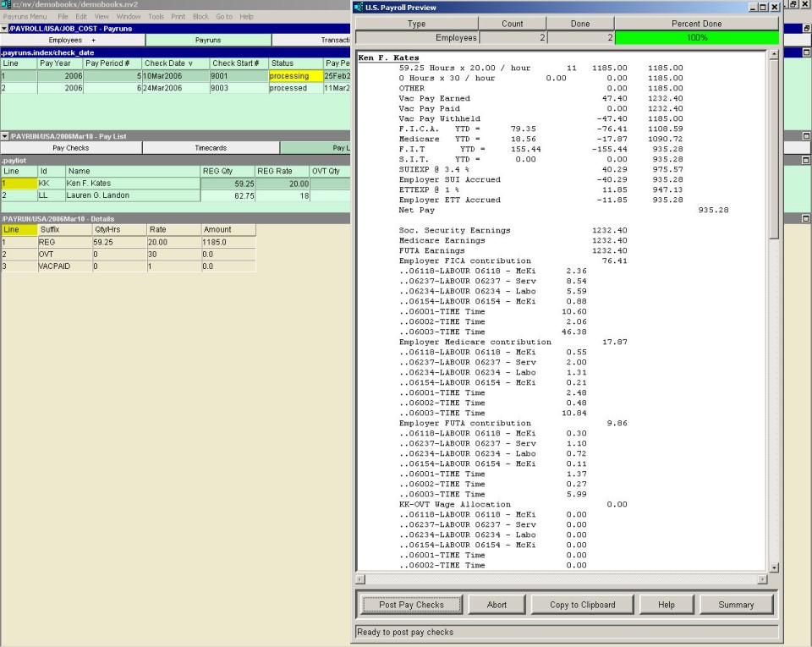Click the Abort button
Viewport: 812px width, 647px height.
pyautogui.click(x=497, y=605)
